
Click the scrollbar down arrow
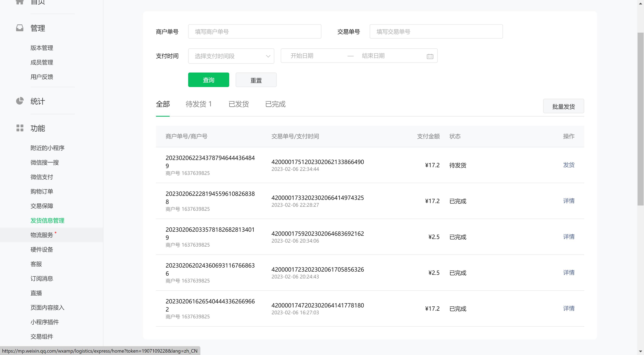pyautogui.click(x=641, y=352)
